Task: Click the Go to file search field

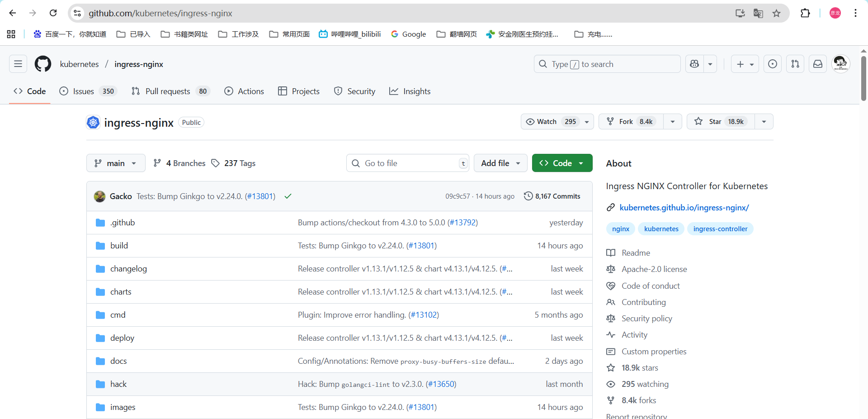Action: click(x=408, y=163)
